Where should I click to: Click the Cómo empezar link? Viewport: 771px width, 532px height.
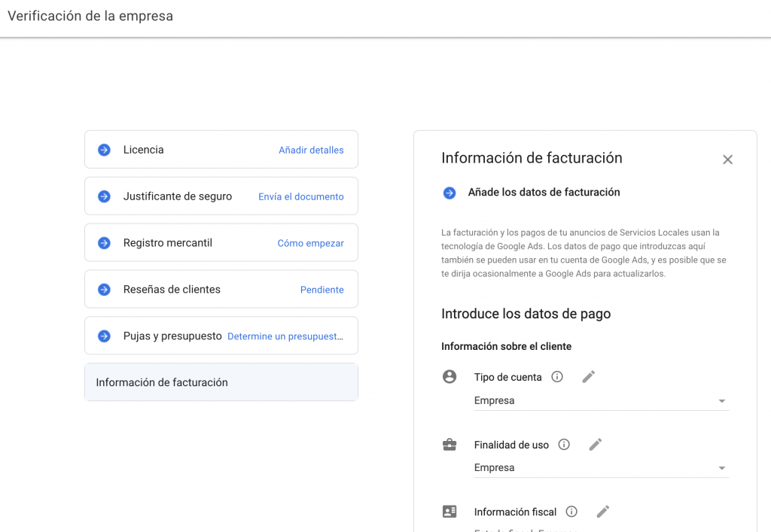pyautogui.click(x=310, y=243)
